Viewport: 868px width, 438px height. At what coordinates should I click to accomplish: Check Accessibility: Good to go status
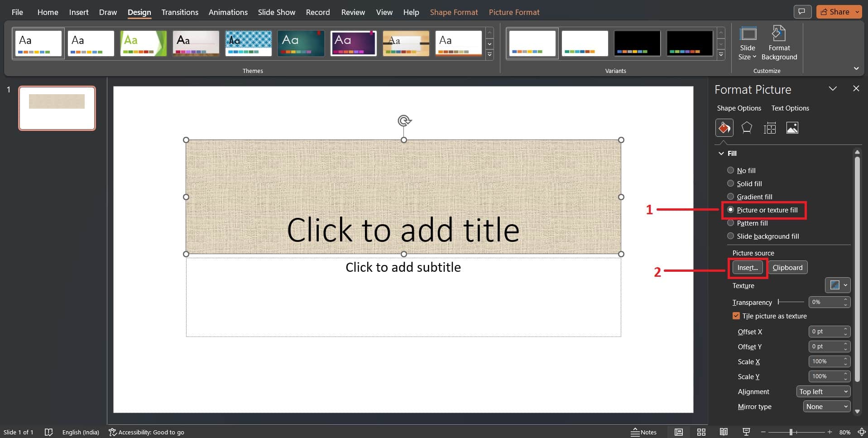[146, 432]
